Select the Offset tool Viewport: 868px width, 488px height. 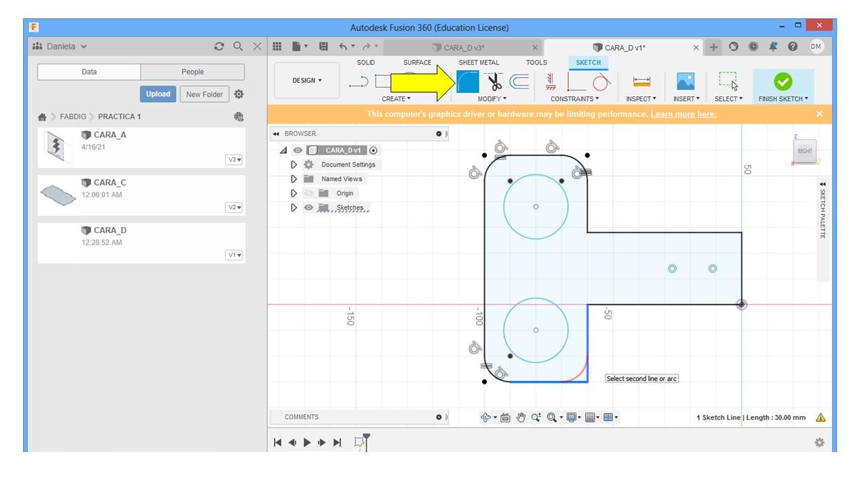519,81
